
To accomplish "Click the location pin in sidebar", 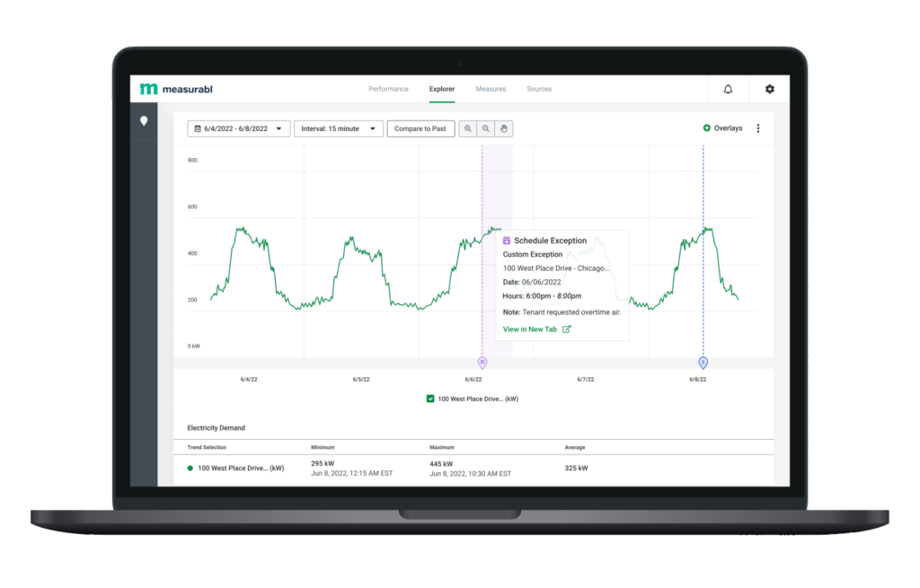I will pyautogui.click(x=144, y=121).
